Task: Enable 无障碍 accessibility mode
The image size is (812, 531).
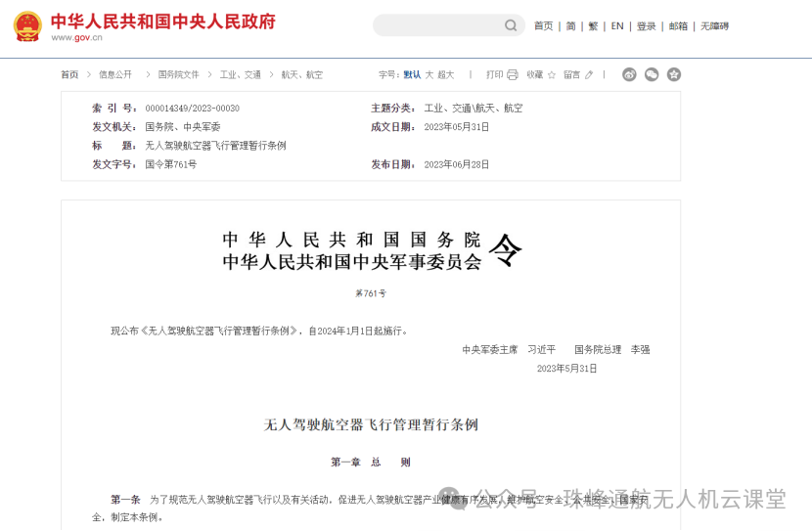Action: 714,25
